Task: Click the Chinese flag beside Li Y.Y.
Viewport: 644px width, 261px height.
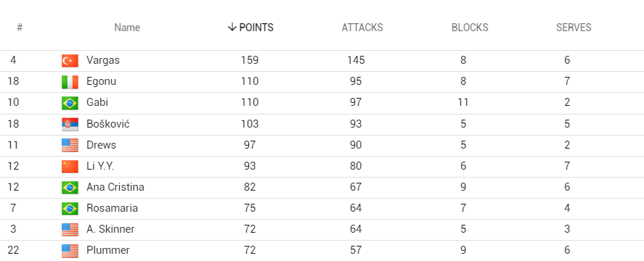Action: (70, 166)
